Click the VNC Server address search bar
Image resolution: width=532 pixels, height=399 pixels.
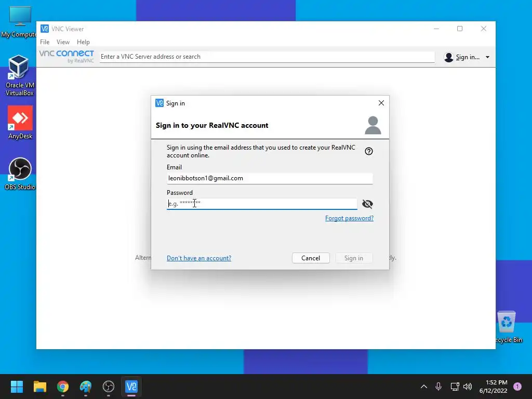pos(267,57)
